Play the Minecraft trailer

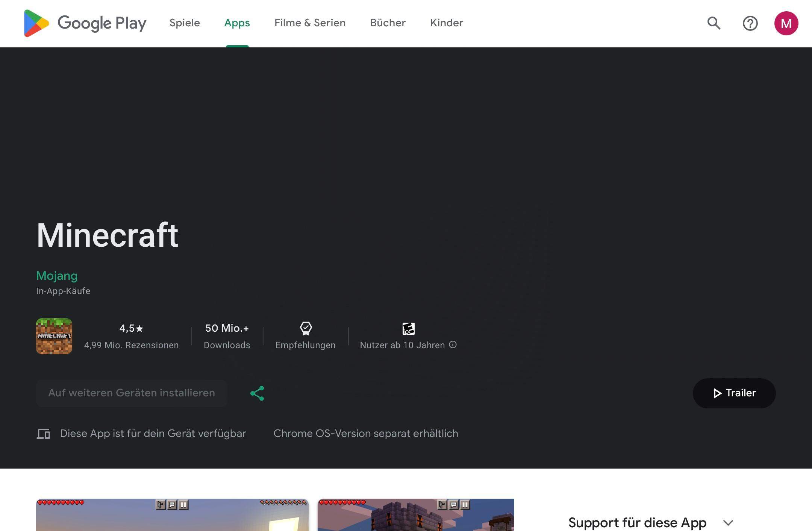(x=734, y=393)
